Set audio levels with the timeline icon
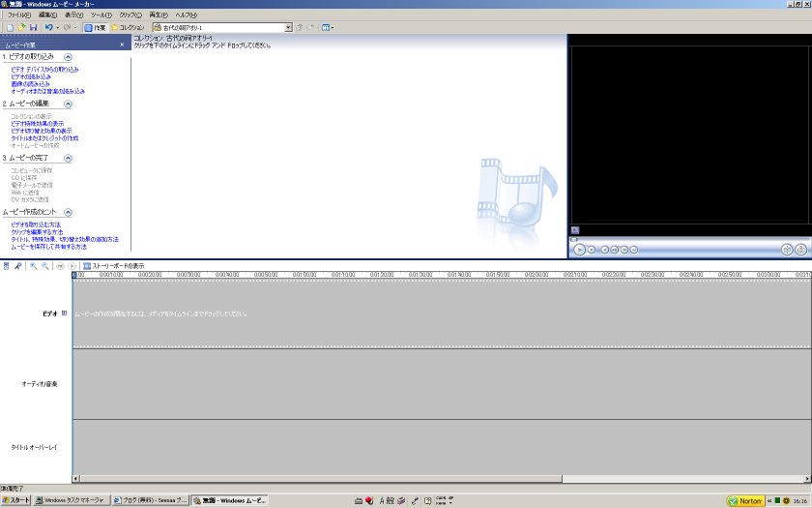Screen dimensions: 812x508 (x=6, y=266)
